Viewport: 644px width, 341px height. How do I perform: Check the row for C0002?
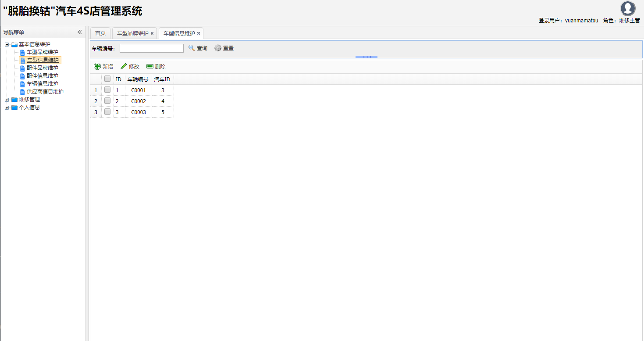coord(107,101)
